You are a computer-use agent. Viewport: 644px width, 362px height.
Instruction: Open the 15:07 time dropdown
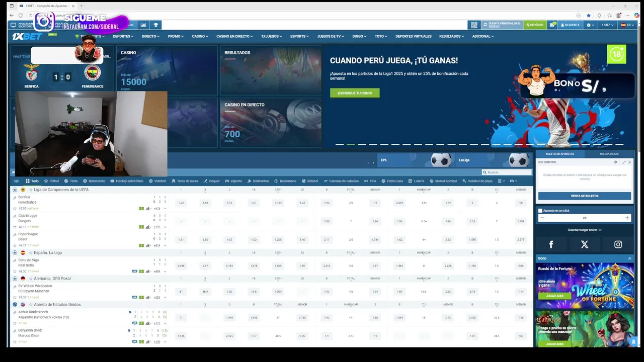[608, 25]
